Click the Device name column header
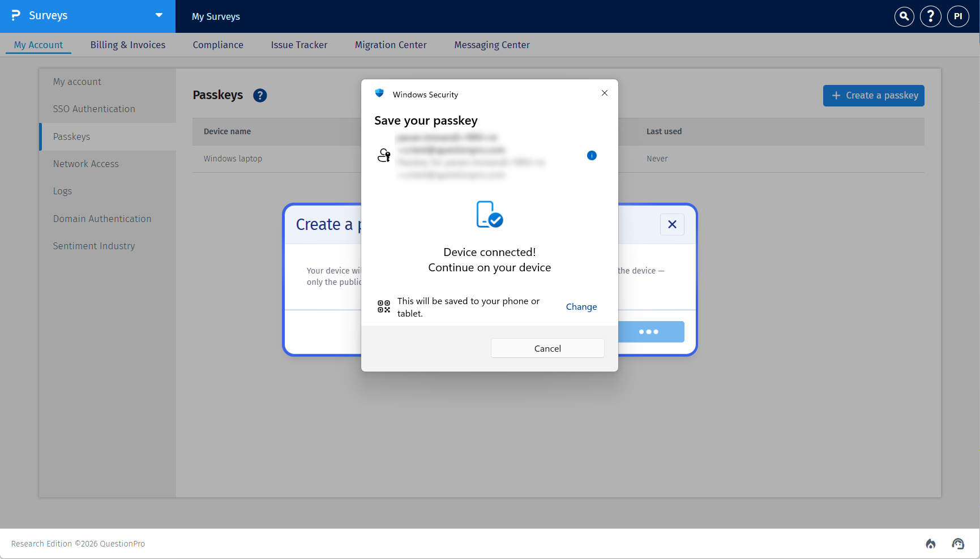The image size is (980, 559). pyautogui.click(x=227, y=131)
